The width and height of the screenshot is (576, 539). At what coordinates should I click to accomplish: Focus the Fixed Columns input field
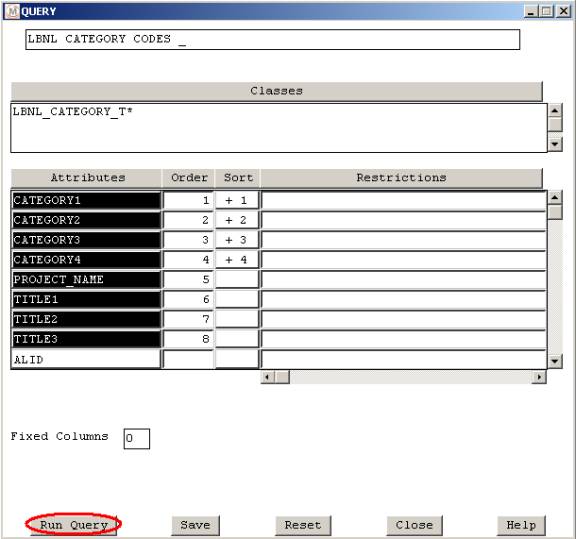tap(137, 439)
